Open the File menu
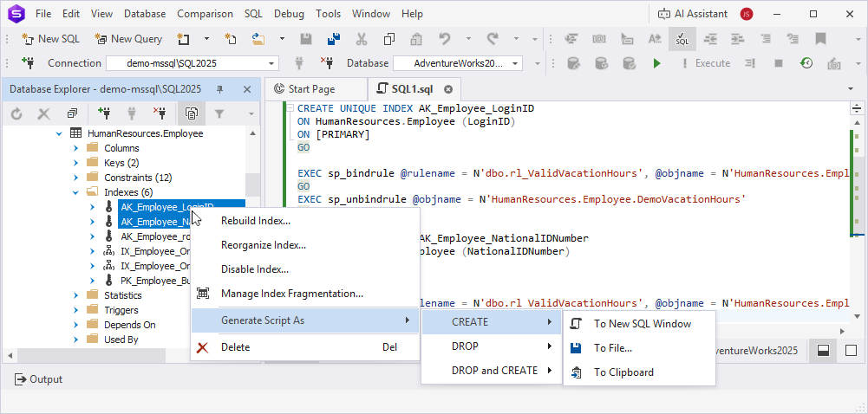868x414 pixels. [x=43, y=14]
